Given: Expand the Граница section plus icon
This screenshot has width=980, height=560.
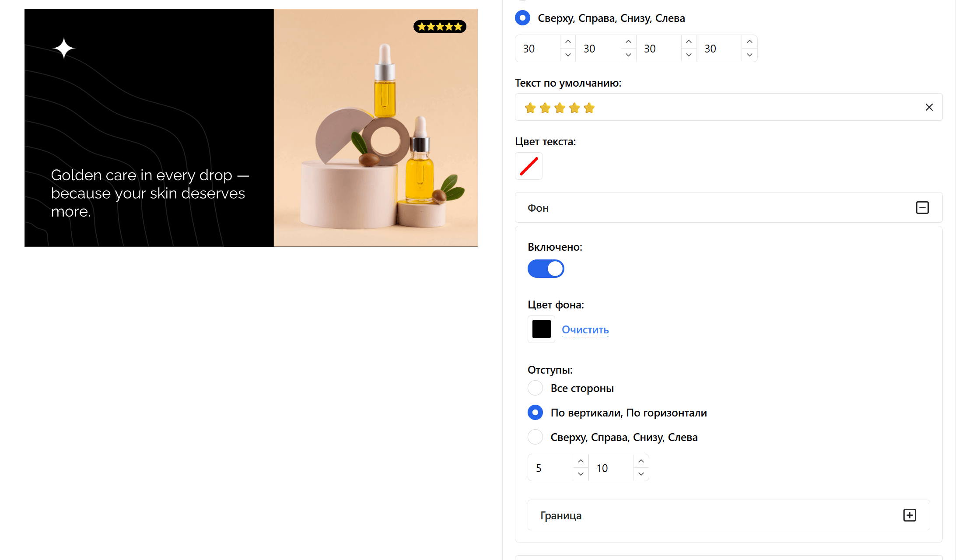Looking at the screenshot, I should click(910, 515).
